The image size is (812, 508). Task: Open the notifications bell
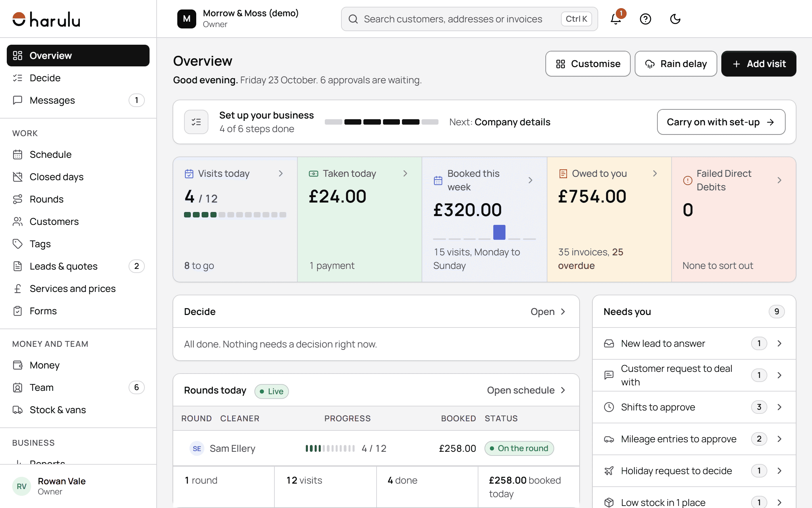click(616, 19)
